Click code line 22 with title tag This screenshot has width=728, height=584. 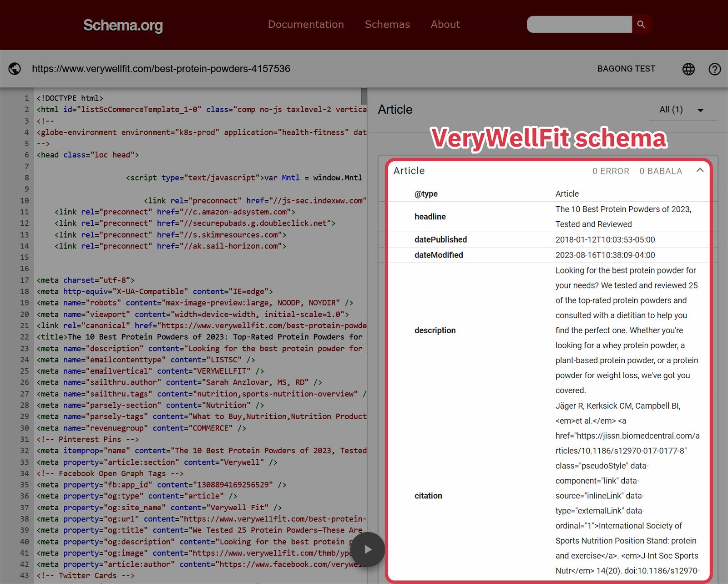[x=199, y=337]
